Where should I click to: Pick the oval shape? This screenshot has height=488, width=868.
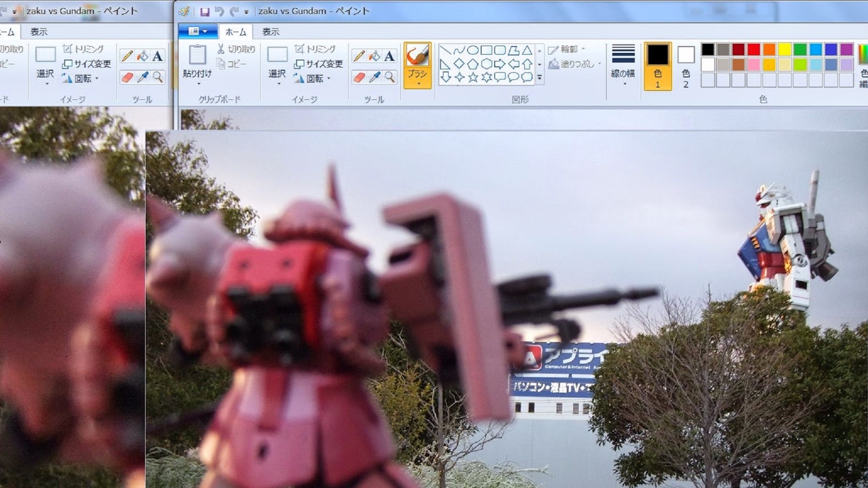[x=473, y=50]
